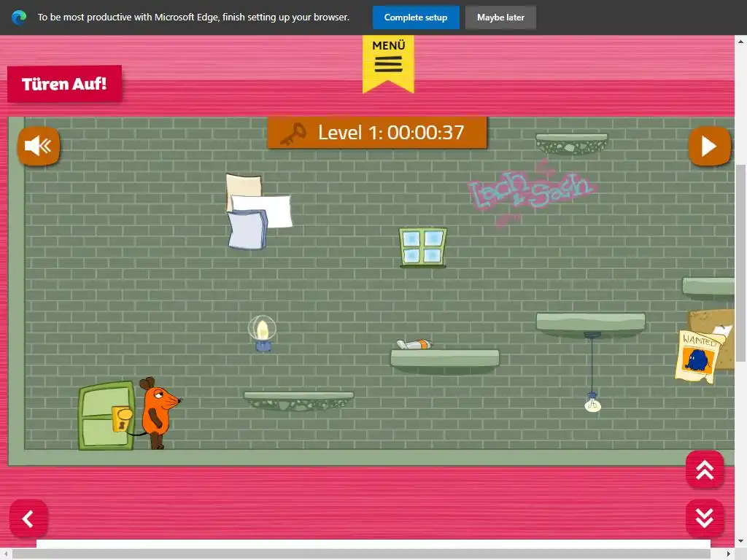Click the double chevron down button
The height and width of the screenshot is (560, 747).
tap(705, 518)
